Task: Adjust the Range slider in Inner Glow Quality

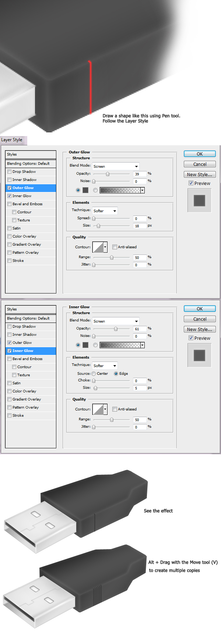Action: (x=112, y=420)
